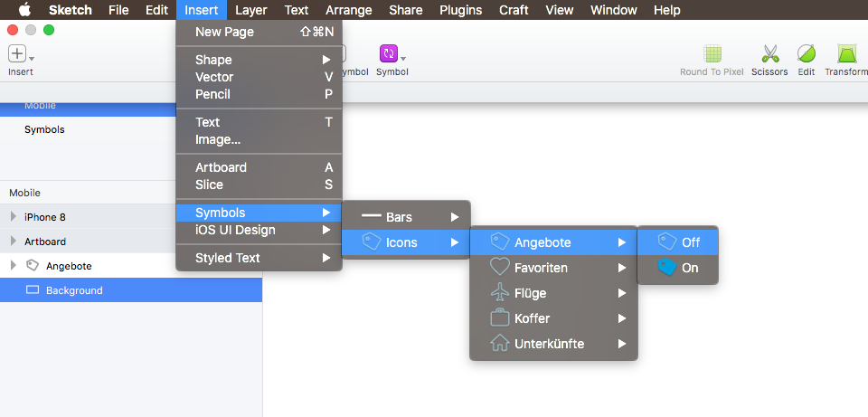This screenshot has height=417, width=868.
Task: Select the Background layer
Action: click(131, 290)
